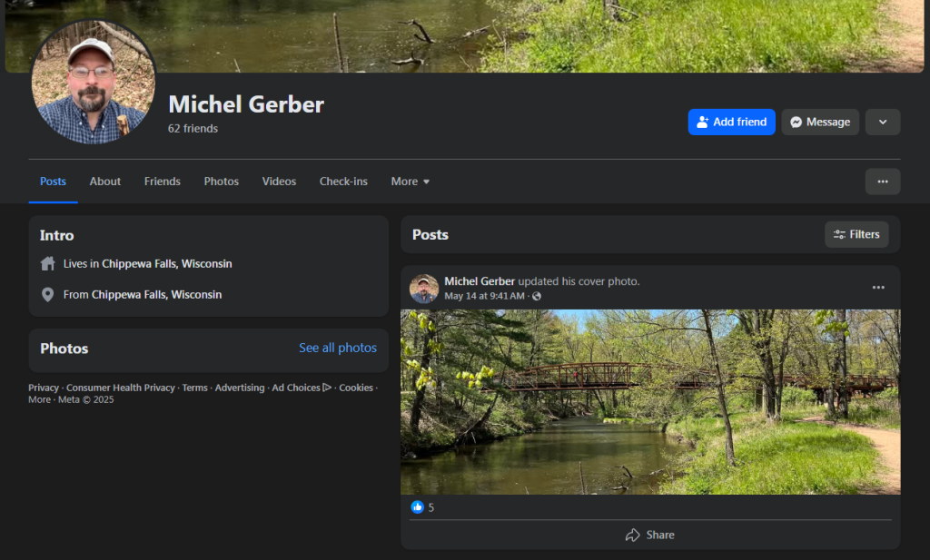The image size is (930, 560).
Task: Open the Videos tab
Action: click(279, 182)
